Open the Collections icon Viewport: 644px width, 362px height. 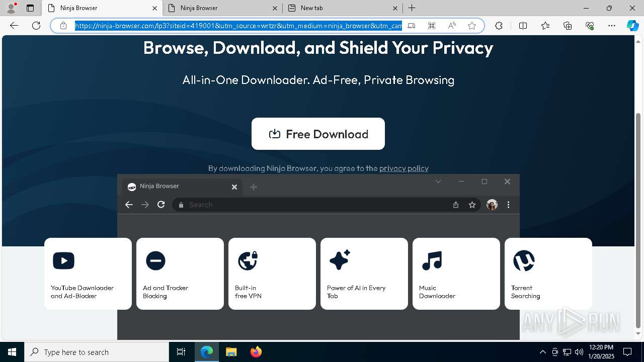568,26
